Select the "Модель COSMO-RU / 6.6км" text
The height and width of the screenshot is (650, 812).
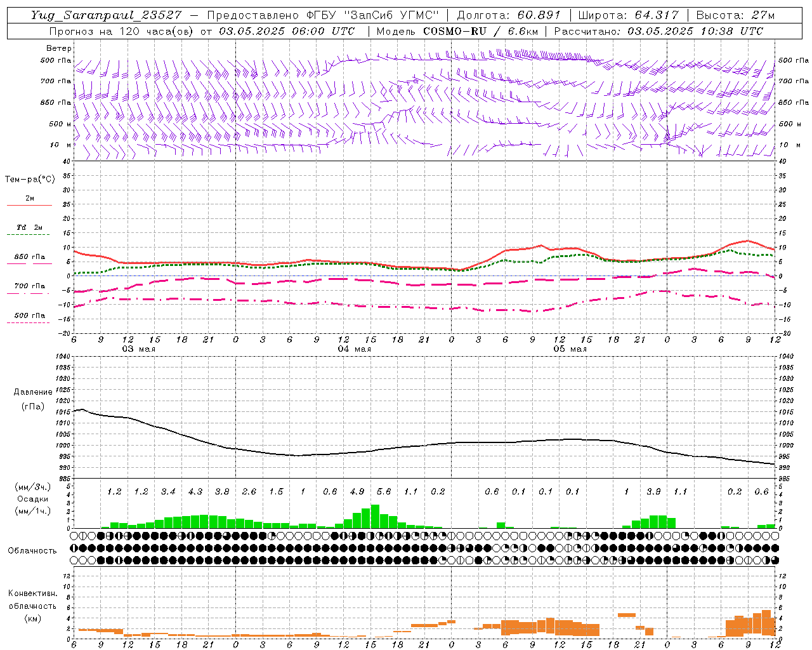457,31
